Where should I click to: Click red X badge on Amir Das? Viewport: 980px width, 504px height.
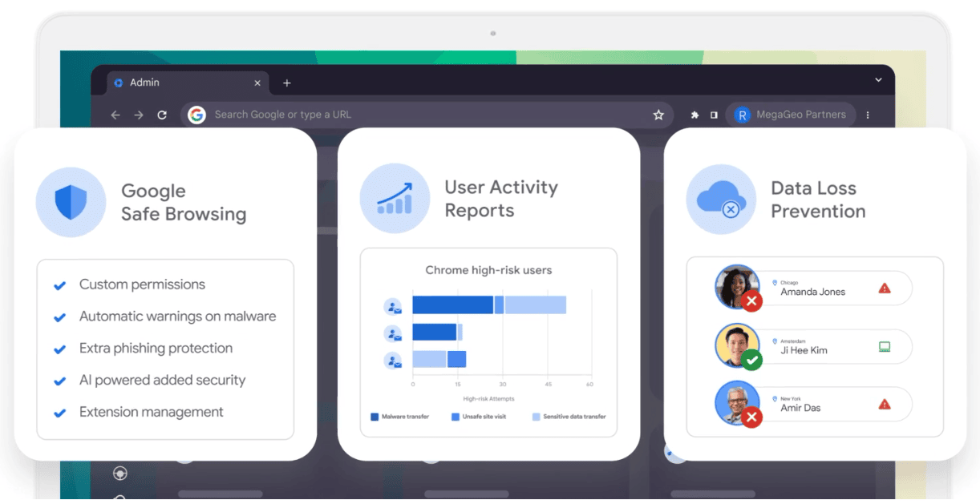tap(751, 417)
